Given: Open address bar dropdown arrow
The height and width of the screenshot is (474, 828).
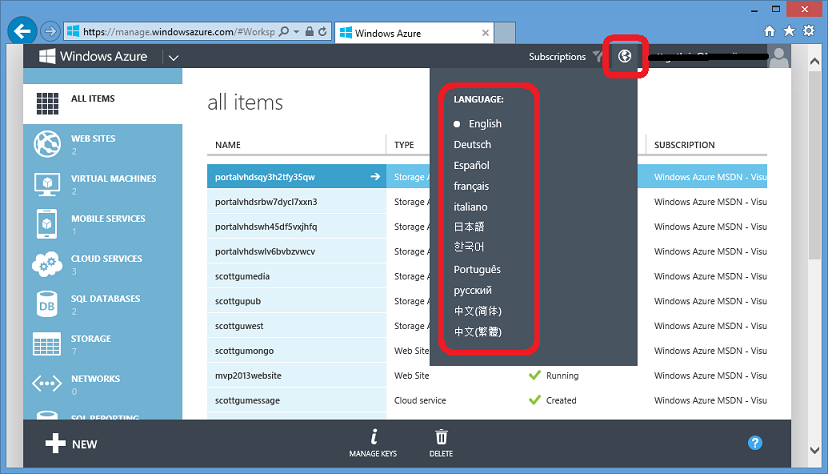Looking at the screenshot, I should pos(296,32).
